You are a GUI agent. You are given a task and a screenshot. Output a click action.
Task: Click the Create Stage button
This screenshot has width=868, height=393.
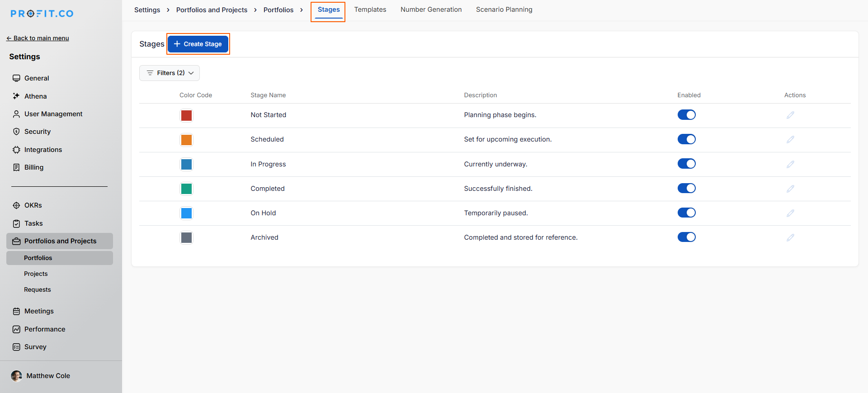pos(198,44)
